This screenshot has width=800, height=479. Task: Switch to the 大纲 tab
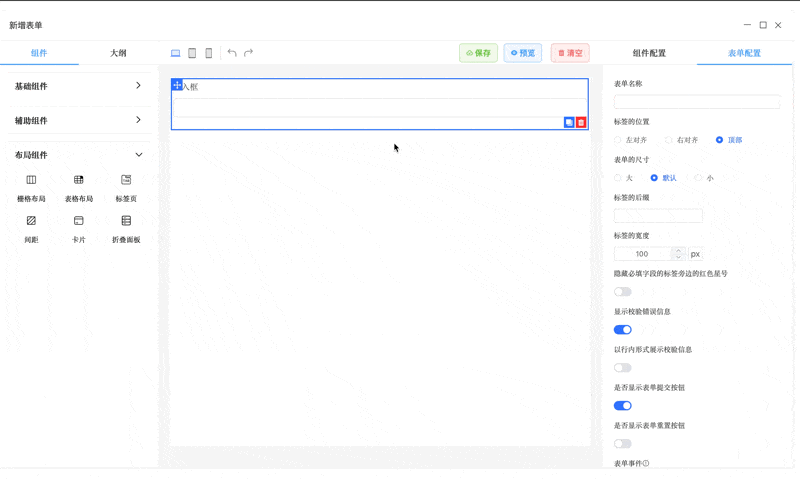coord(118,53)
